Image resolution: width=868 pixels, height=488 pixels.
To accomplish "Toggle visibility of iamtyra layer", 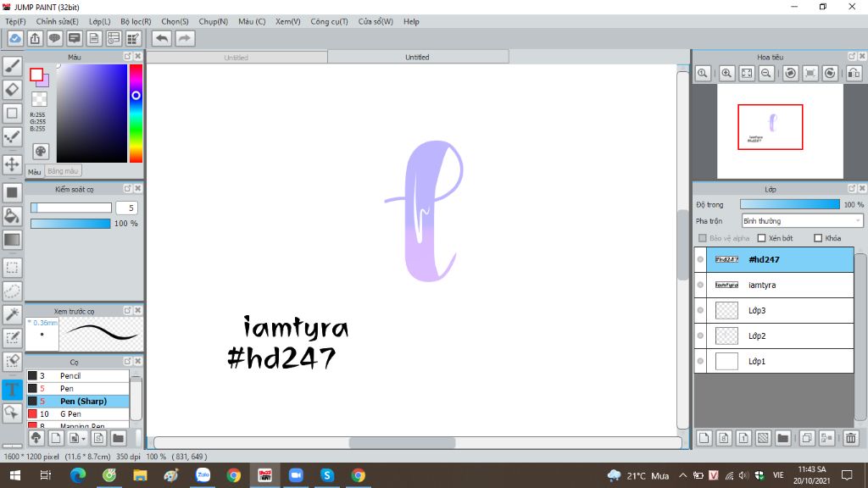I will coord(700,285).
